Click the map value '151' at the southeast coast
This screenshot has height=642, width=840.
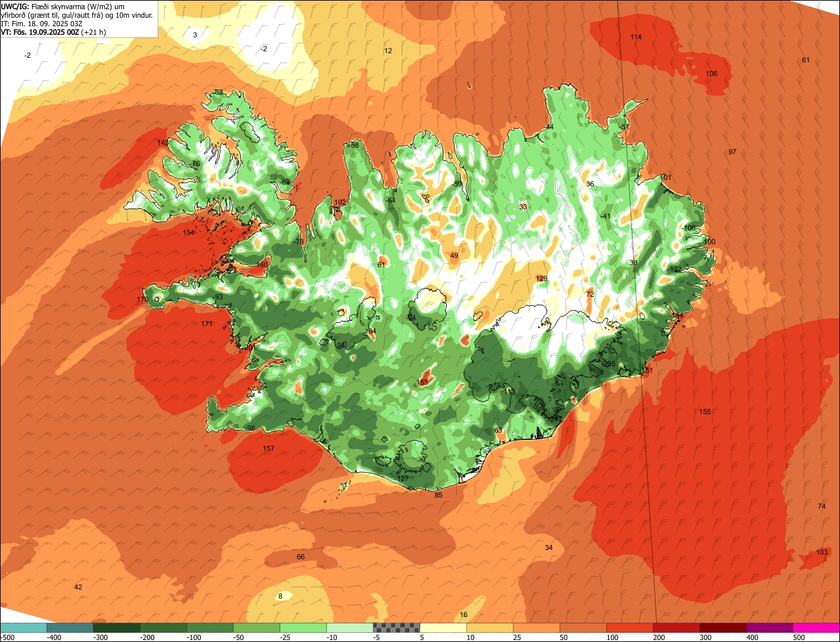click(x=647, y=371)
